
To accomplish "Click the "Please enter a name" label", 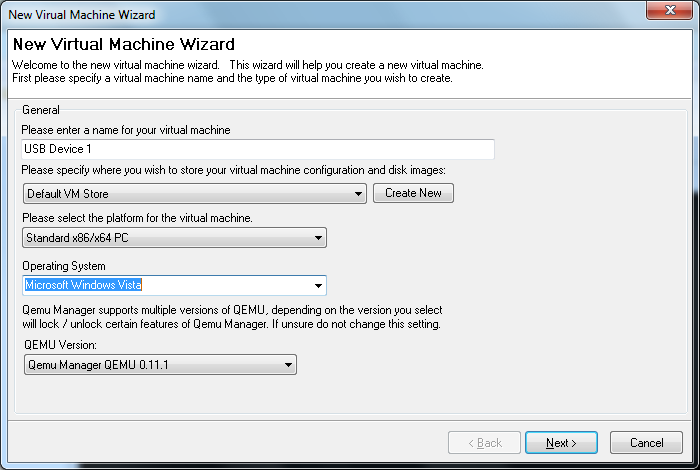I will coord(126,130).
